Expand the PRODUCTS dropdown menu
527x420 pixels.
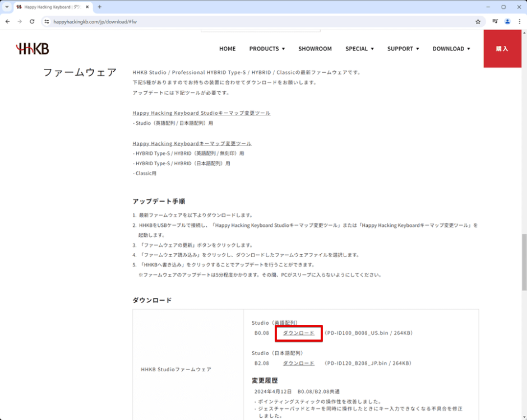point(267,49)
